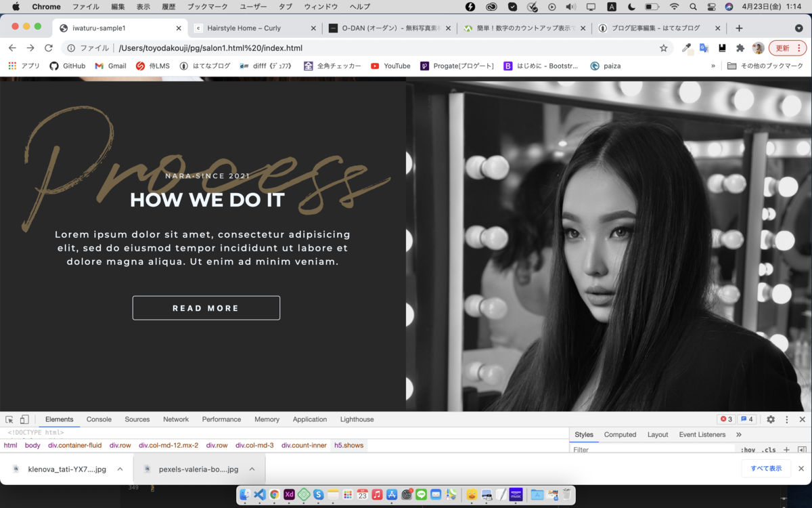Switch to the O-DAN tab
Screen dimensions: 812x508
tap(390, 28)
